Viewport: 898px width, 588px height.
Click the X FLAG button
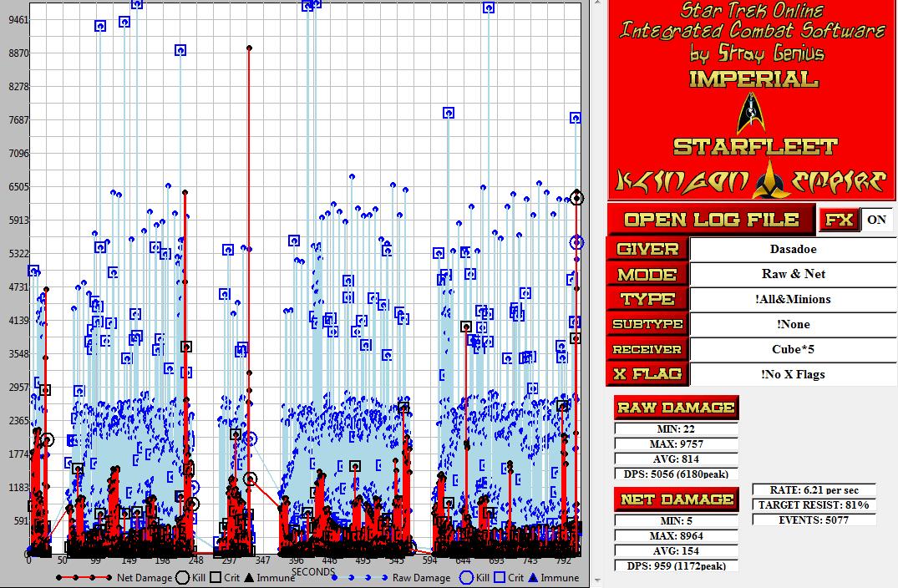click(647, 374)
